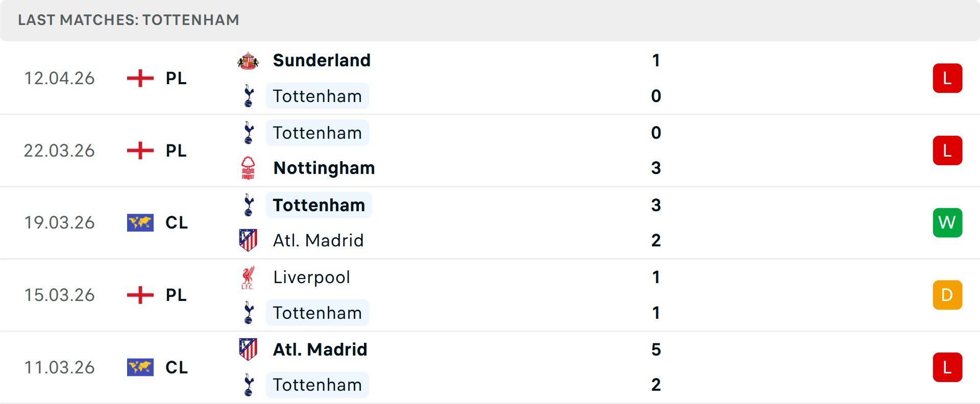Click the Sunderland club crest icon
This screenshot has width=980, height=404.
pos(249,60)
